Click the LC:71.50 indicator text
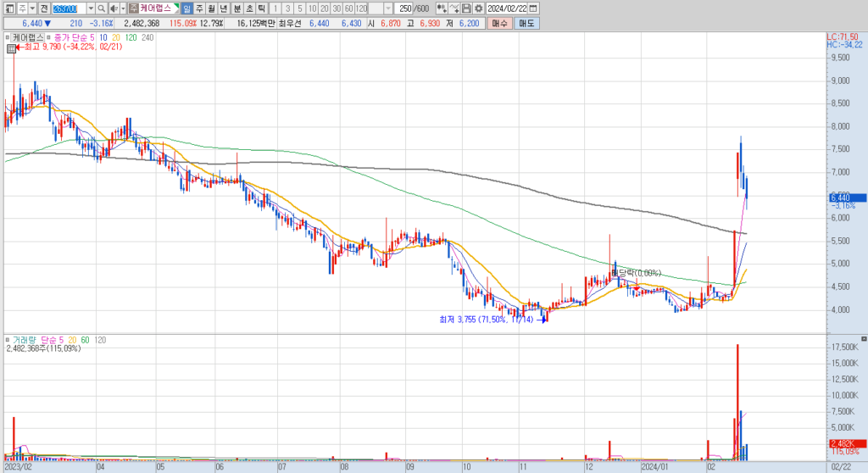 tap(843, 36)
